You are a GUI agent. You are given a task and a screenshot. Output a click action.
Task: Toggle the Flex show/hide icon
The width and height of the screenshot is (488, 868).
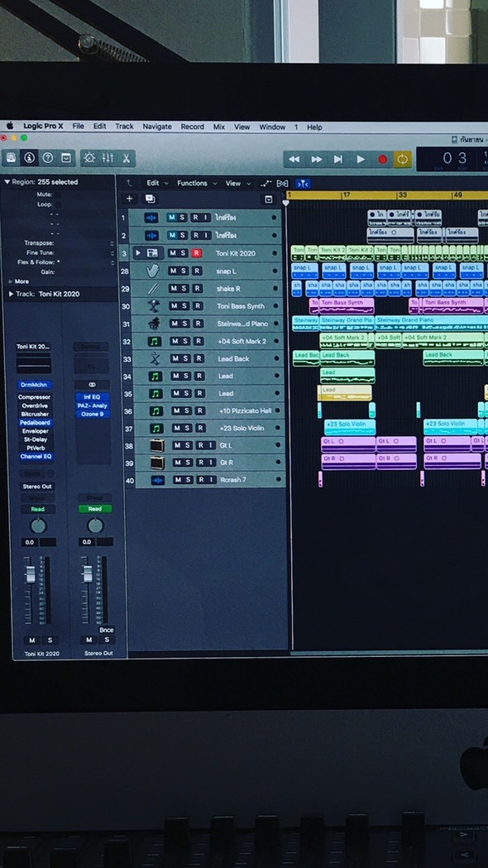coord(282,183)
